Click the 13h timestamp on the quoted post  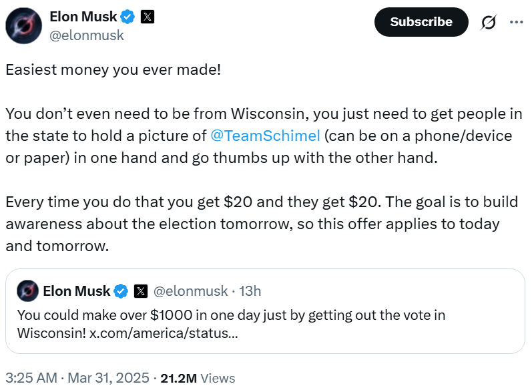click(250, 291)
